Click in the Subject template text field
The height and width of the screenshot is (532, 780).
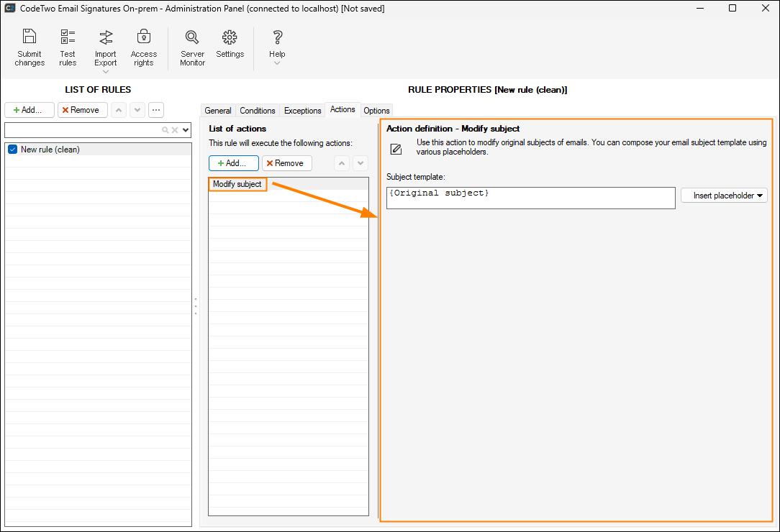tap(530, 198)
